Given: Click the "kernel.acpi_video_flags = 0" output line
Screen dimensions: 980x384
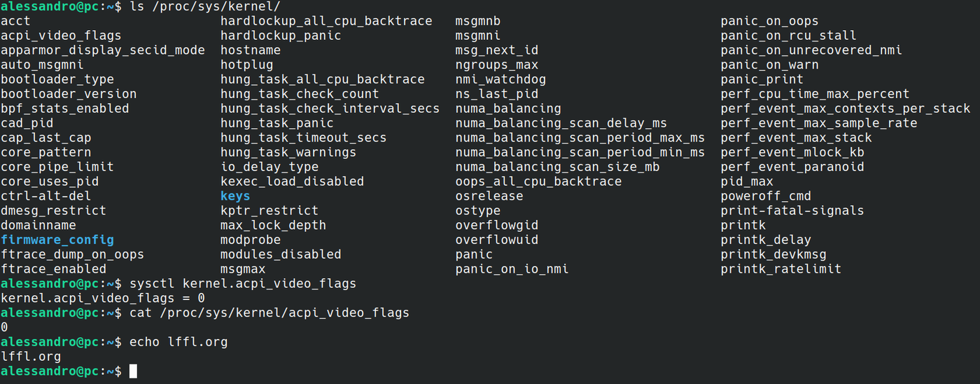Looking at the screenshot, I should (103, 299).
